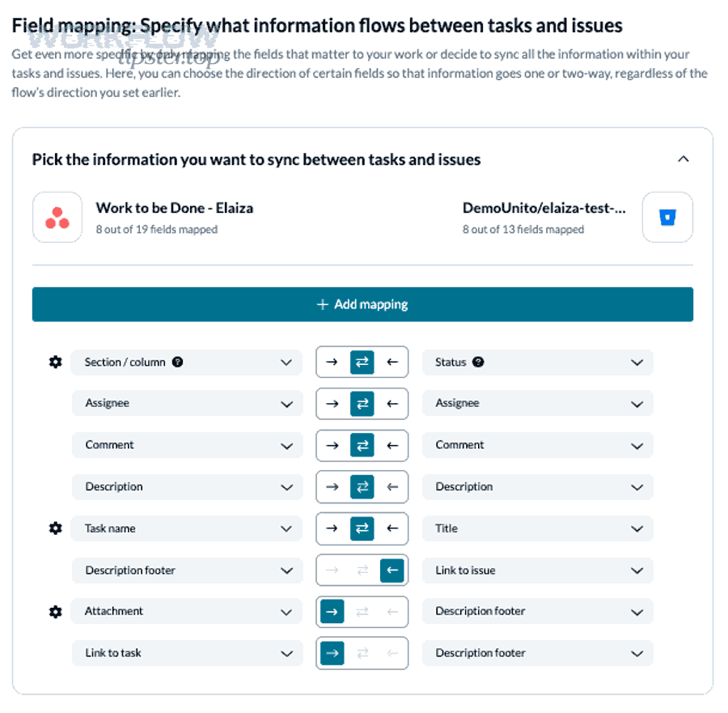Open the Link to issue dropdown
Image resolution: width=728 pixels, height=713 pixels.
(x=637, y=571)
